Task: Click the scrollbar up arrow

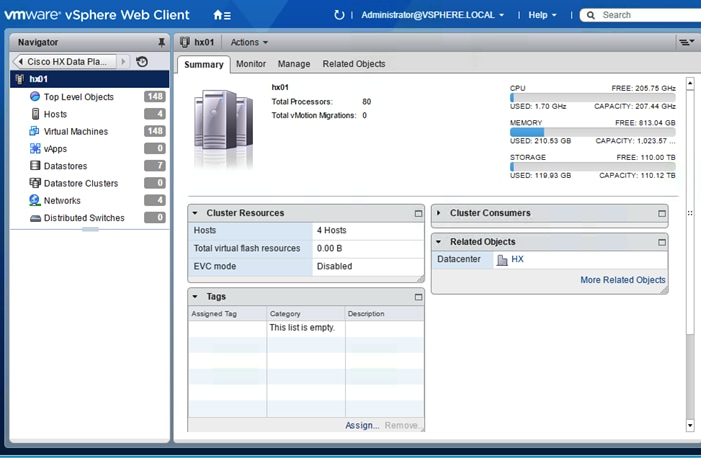Action: coord(690,83)
